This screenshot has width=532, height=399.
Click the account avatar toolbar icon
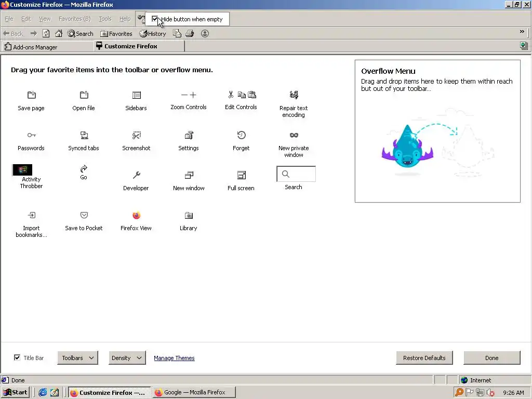pos(205,33)
